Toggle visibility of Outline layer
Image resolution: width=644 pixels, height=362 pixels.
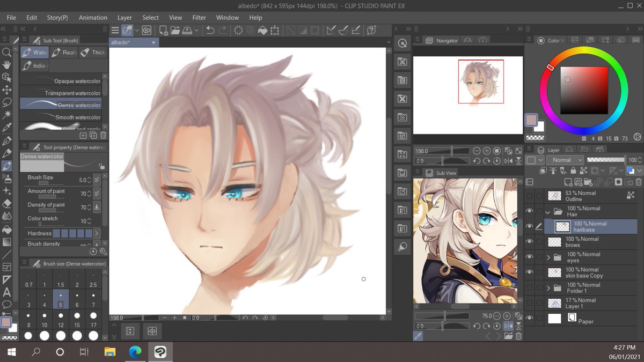pyautogui.click(x=530, y=196)
